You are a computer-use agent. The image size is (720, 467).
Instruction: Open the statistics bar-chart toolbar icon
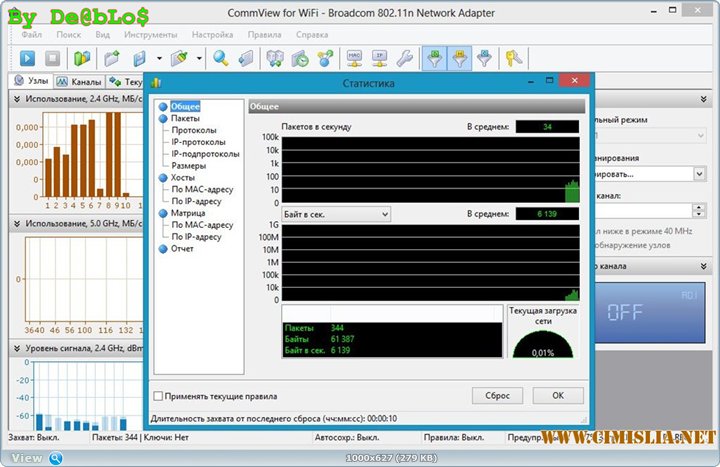[82, 58]
